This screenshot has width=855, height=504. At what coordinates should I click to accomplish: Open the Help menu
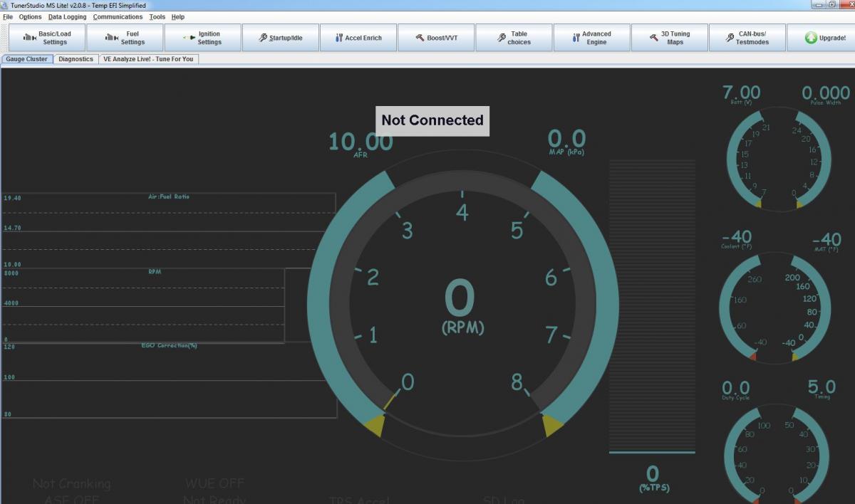178,16
